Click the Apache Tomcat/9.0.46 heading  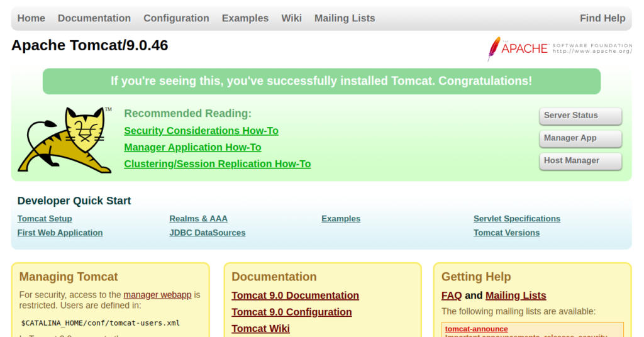coord(89,45)
